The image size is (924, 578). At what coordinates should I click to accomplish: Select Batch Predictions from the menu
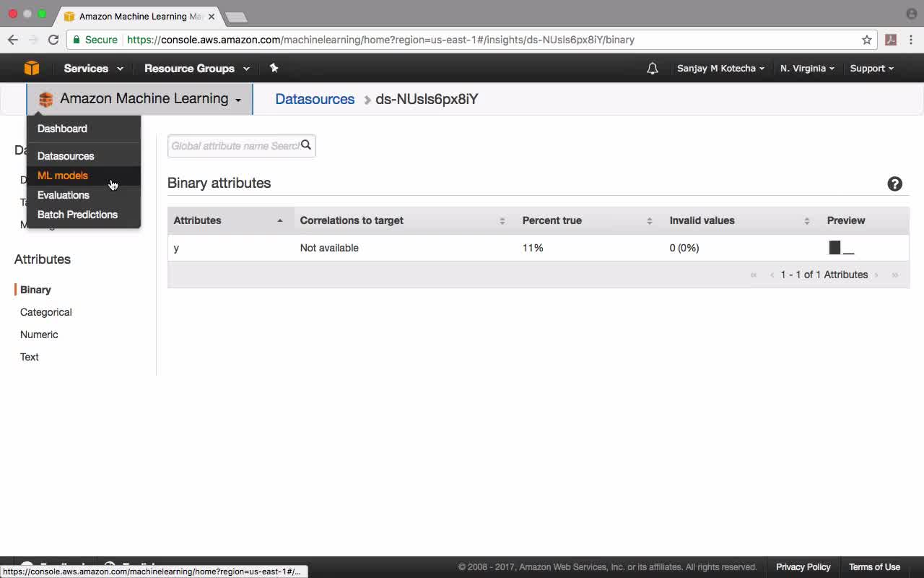pyautogui.click(x=84, y=215)
